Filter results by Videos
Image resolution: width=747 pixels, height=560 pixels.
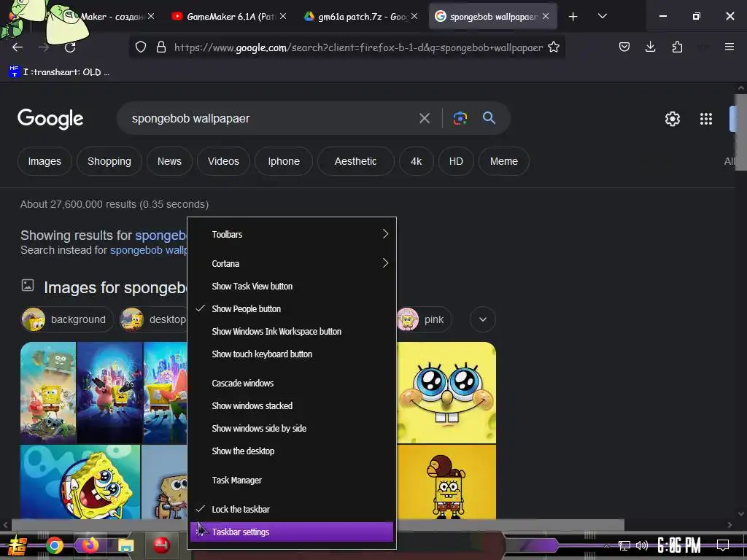tap(223, 161)
